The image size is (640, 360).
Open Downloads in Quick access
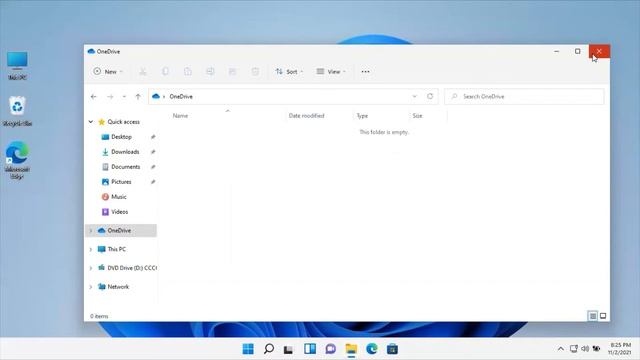125,152
